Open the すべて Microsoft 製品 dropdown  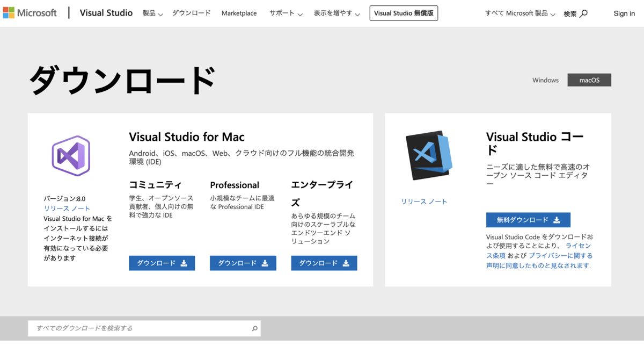[518, 13]
